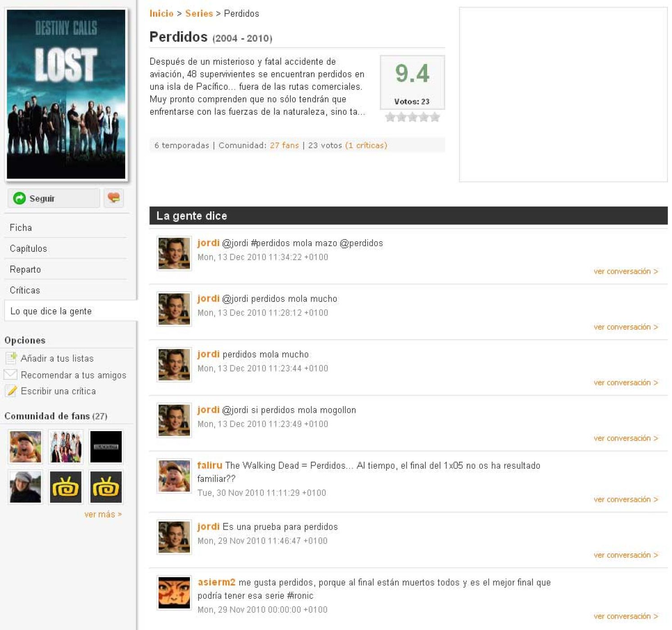Go to the Reparto section
This screenshot has width=672, height=630.
[25, 270]
